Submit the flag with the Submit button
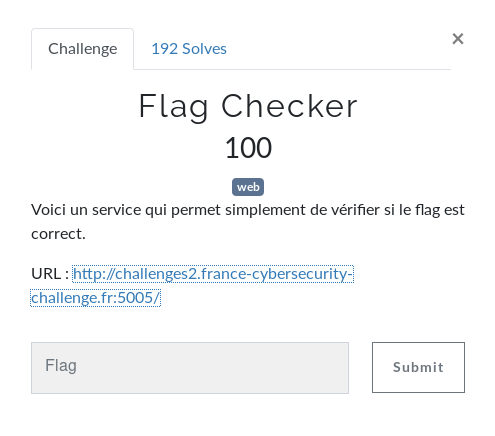The image size is (495, 436). 418,367
